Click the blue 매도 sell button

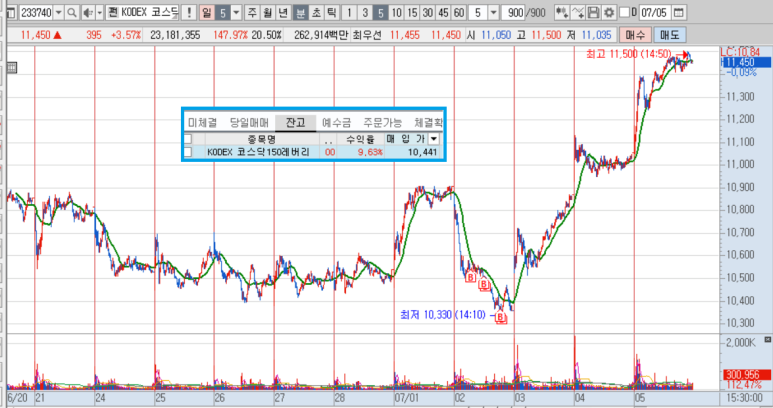point(669,35)
